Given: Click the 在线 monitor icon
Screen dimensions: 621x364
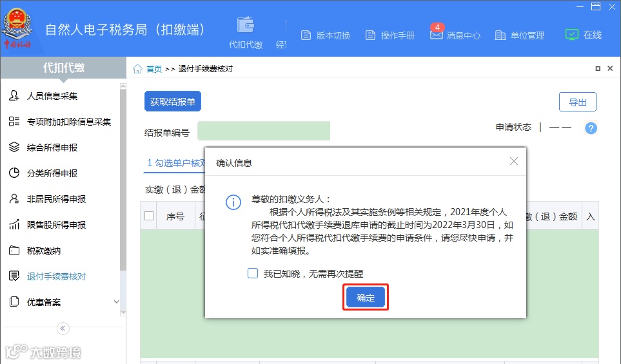Looking at the screenshot, I should tap(571, 35).
